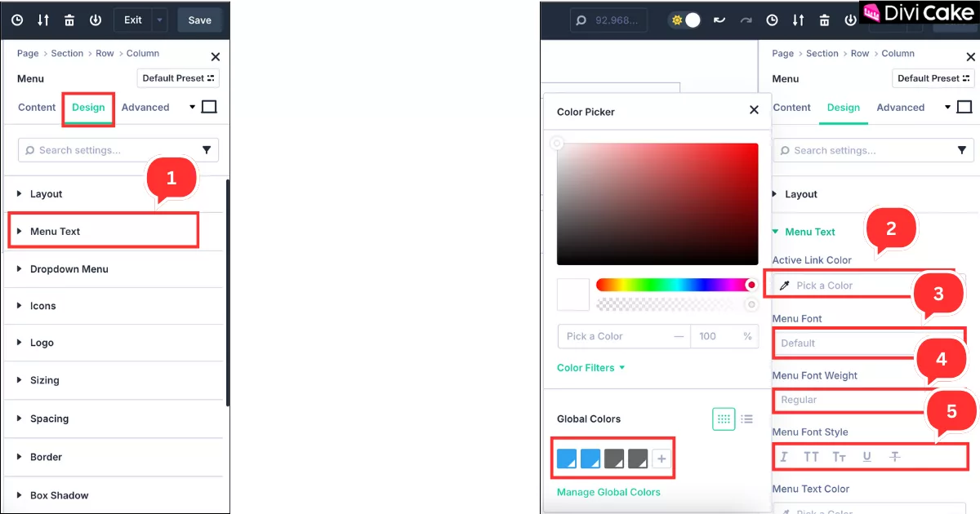Open Default Preset selector below Save button
Screen dimensions: 980x514
[x=178, y=78]
